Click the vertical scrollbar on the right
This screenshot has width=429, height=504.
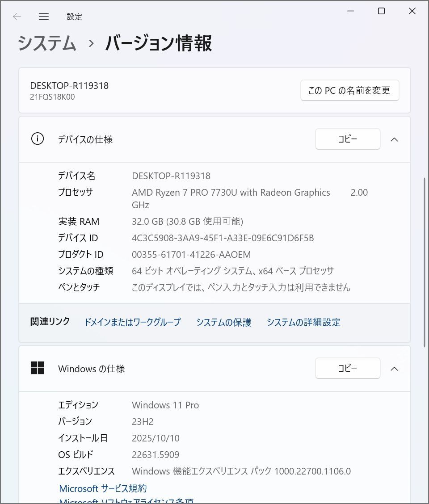click(424, 261)
